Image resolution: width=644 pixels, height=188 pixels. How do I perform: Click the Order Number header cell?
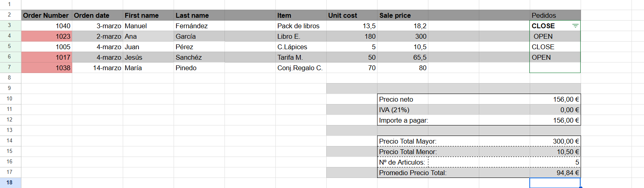tap(46, 15)
